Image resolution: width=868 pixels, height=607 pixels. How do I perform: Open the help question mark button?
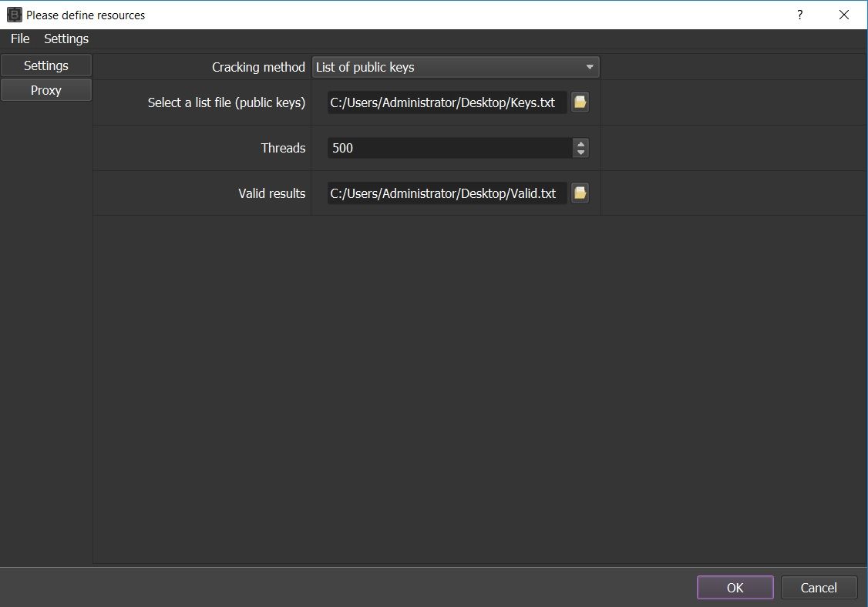pyautogui.click(x=800, y=15)
